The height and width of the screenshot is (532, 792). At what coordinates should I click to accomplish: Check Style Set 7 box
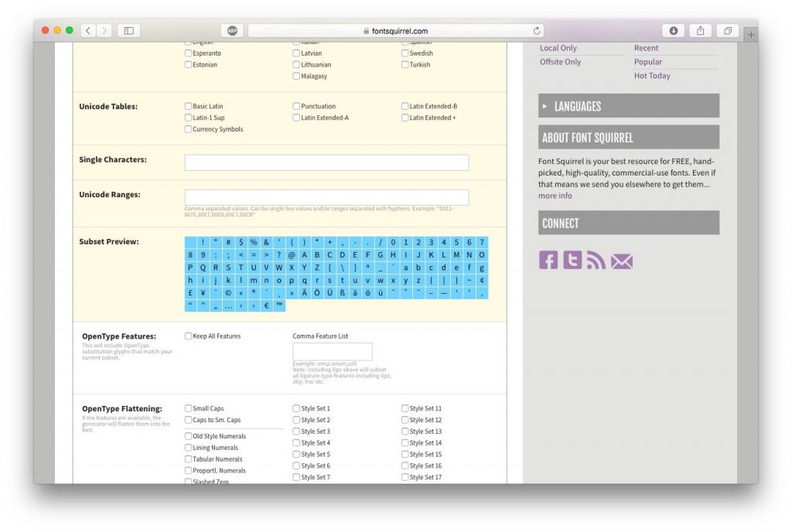tap(296, 477)
